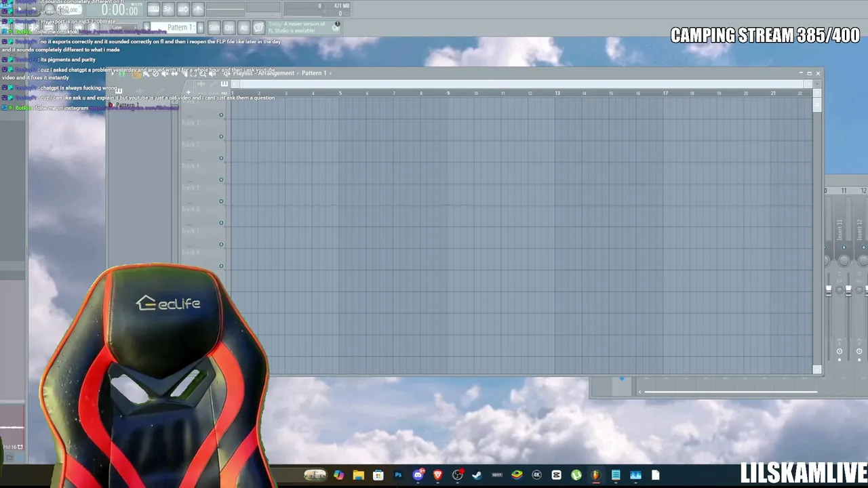Open the Pattern 1 breadcrumb in Playlist title
Viewport: 868px width, 488px height.
pyautogui.click(x=314, y=73)
